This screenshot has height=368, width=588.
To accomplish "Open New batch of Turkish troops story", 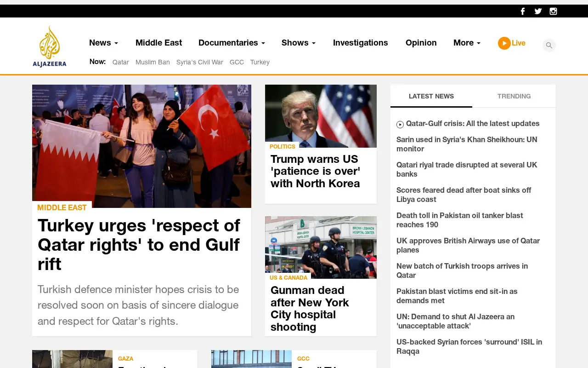I will coord(462,270).
